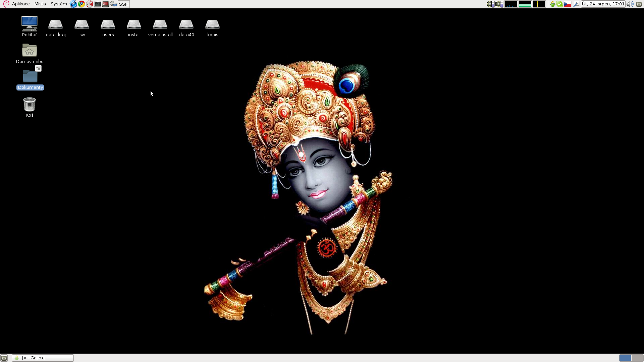
Task: Click the top panel screenshot icon
Action: (x=639, y=4)
